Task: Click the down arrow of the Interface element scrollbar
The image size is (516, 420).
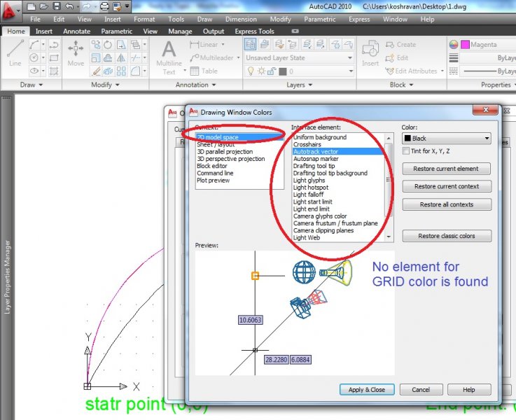Action: pos(389,237)
